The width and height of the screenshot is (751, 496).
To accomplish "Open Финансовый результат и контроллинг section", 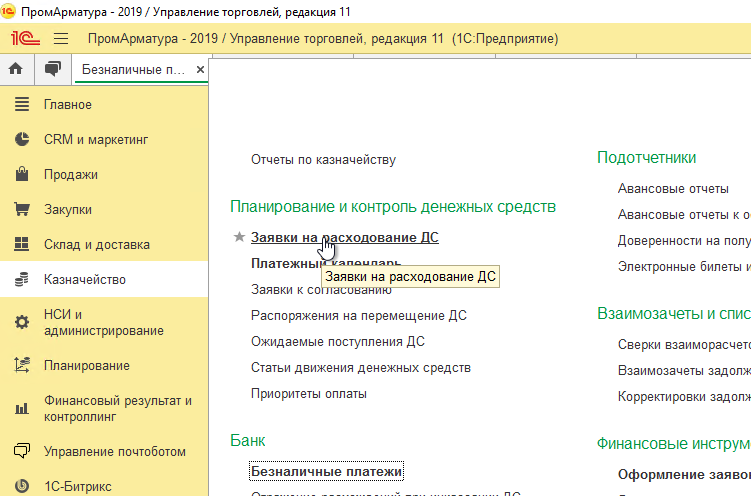I will [118, 408].
